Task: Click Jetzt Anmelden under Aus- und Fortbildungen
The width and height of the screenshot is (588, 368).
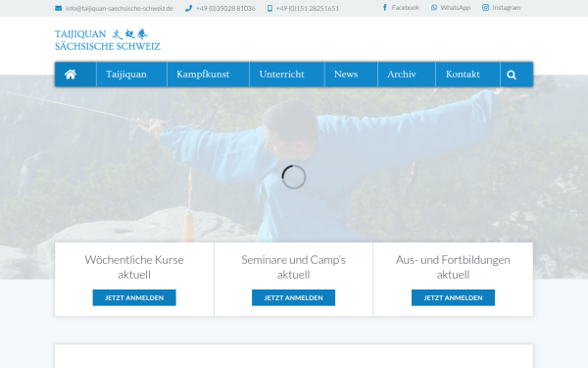Action: point(453,297)
